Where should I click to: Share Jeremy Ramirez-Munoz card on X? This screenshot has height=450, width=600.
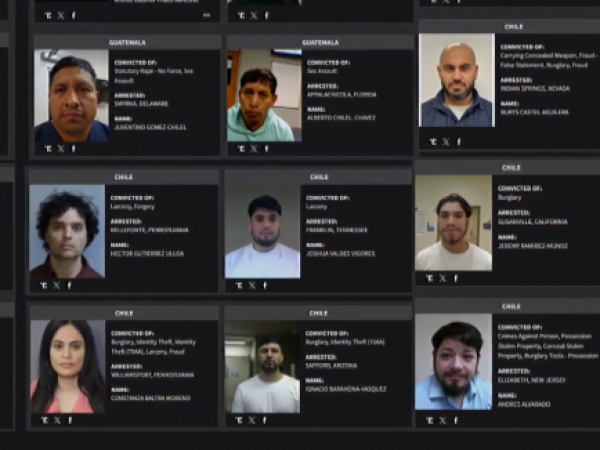444,278
